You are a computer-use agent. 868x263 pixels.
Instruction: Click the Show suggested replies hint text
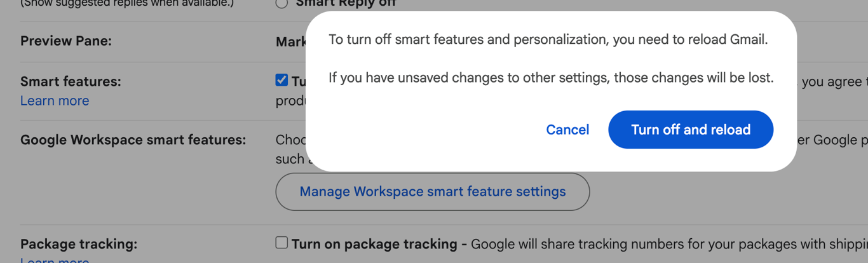point(127,4)
